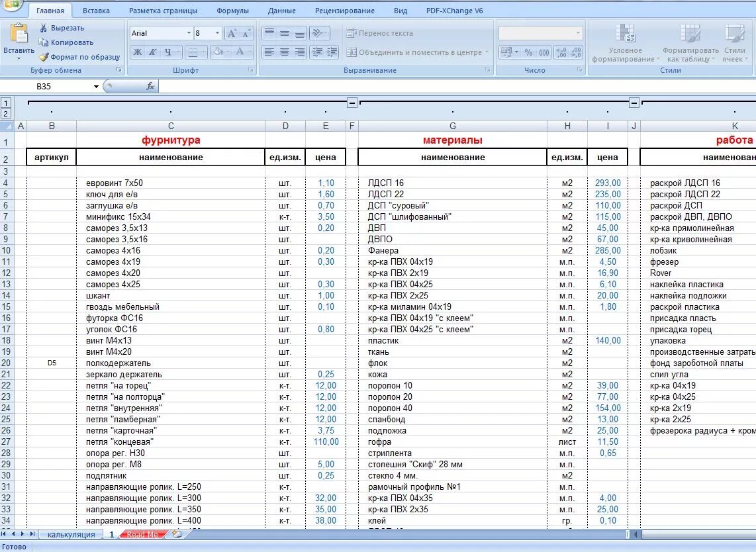The width and height of the screenshot is (756, 552).
Task: Decrease the cell indent
Action: coord(317,52)
